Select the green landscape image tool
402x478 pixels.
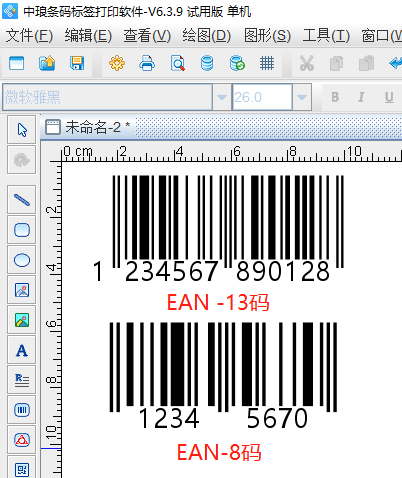22,320
